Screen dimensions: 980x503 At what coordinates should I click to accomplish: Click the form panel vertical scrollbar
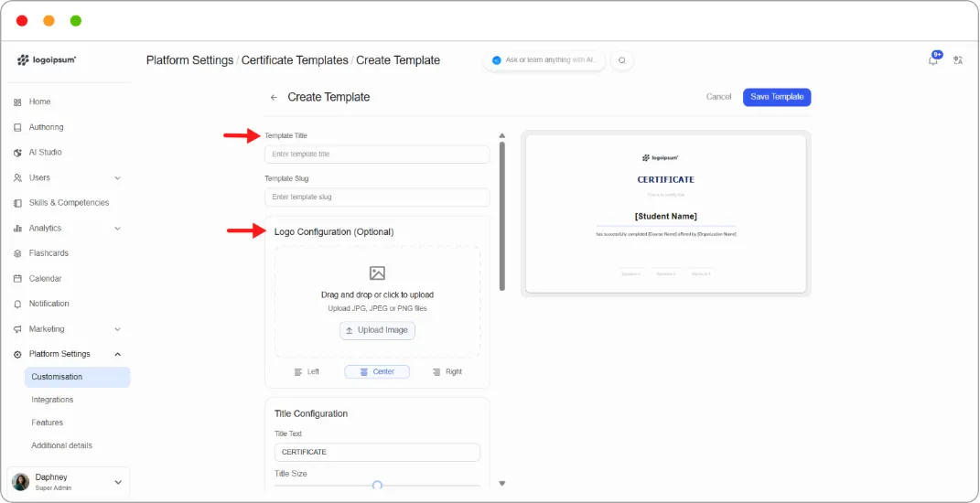click(x=501, y=216)
